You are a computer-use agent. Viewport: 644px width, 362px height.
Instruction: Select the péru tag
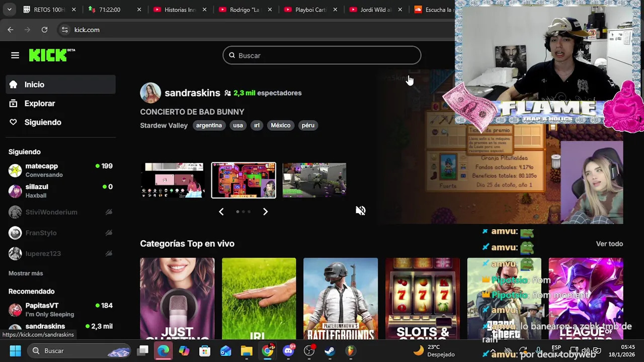tap(308, 125)
